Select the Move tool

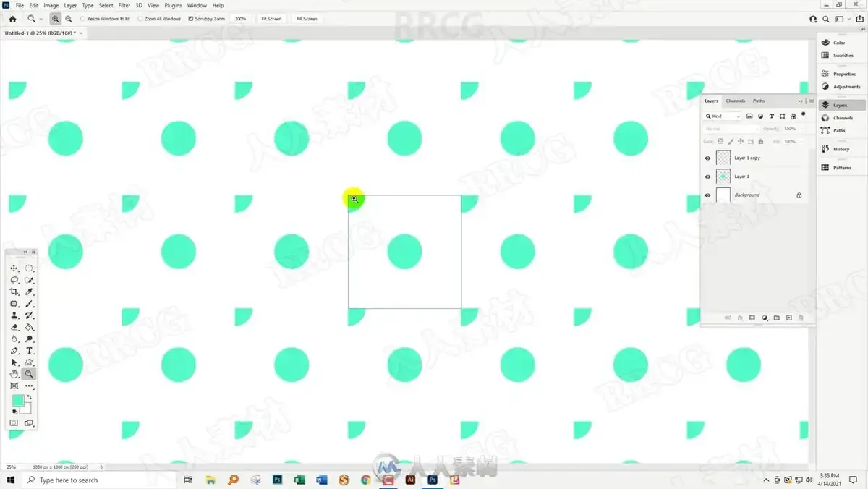pyautogui.click(x=14, y=268)
